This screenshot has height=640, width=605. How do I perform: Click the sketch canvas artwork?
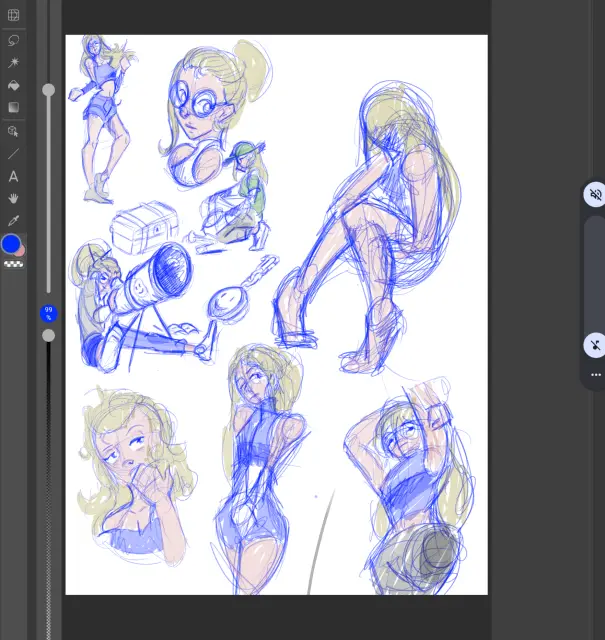tap(276, 315)
